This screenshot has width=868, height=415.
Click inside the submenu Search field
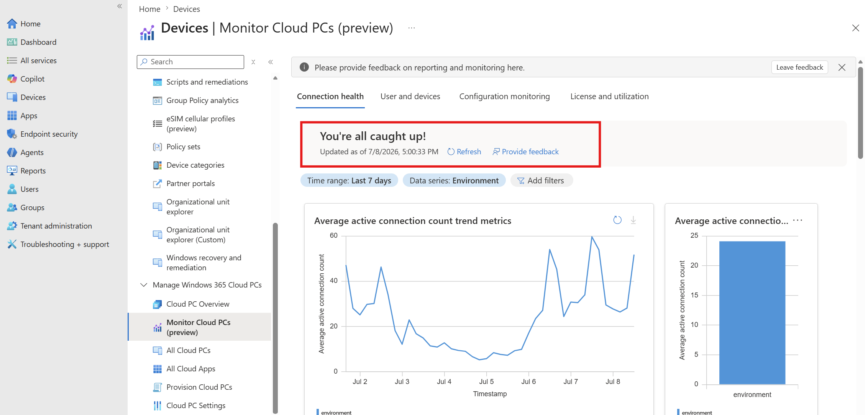190,62
